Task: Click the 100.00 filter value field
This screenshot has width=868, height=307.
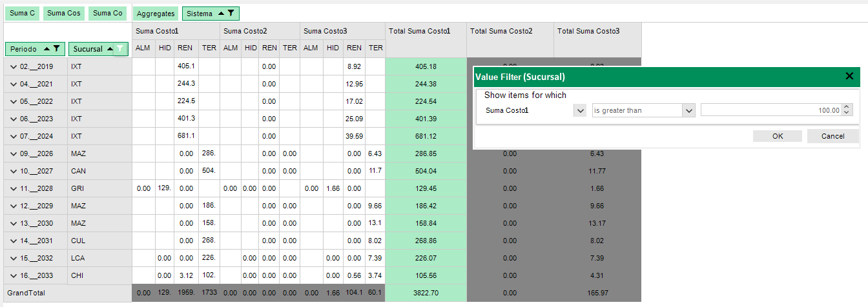Action: pos(770,110)
